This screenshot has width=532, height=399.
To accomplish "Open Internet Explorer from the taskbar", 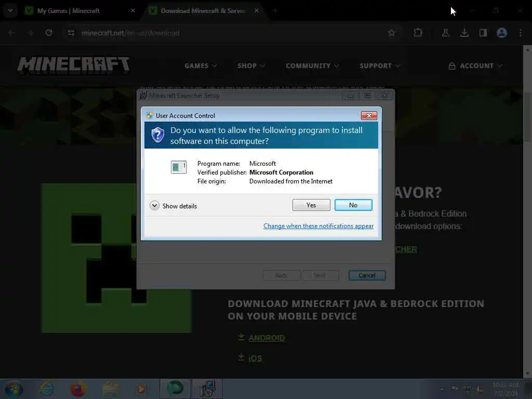I will tap(46, 389).
